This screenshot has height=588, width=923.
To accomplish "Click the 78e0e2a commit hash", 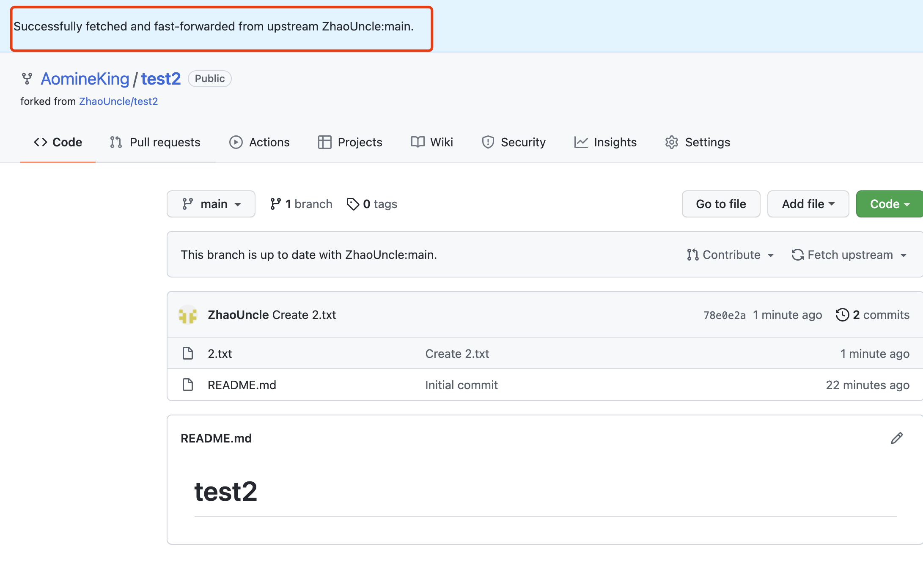I will (x=724, y=315).
